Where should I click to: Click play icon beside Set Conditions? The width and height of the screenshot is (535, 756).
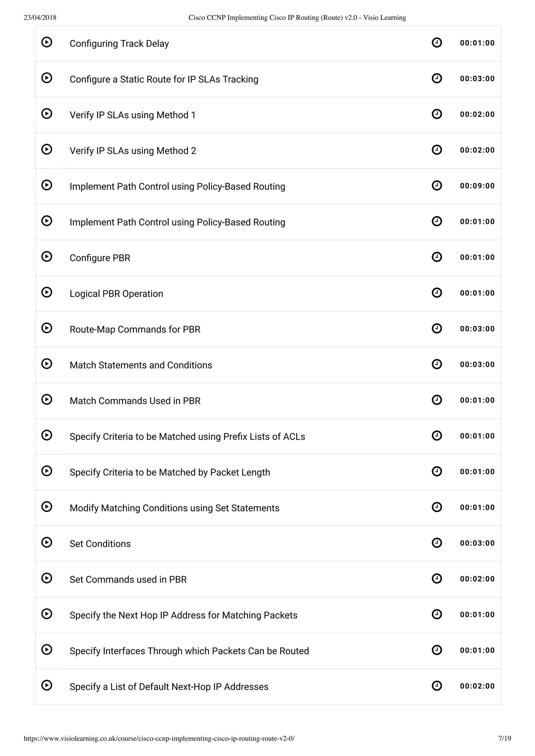47,542
